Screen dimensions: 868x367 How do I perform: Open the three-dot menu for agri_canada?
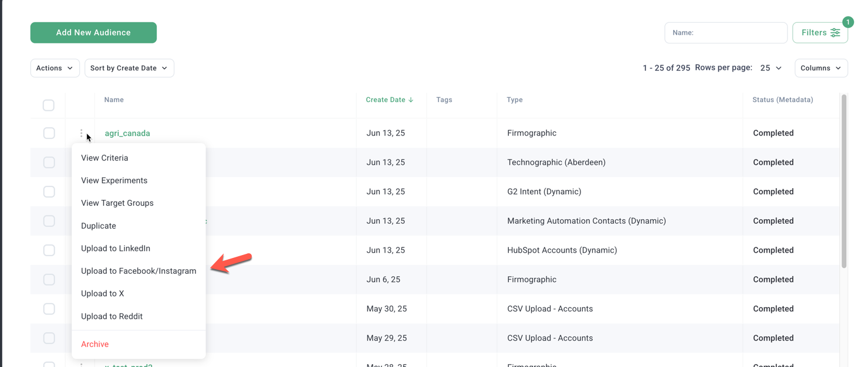click(82, 133)
